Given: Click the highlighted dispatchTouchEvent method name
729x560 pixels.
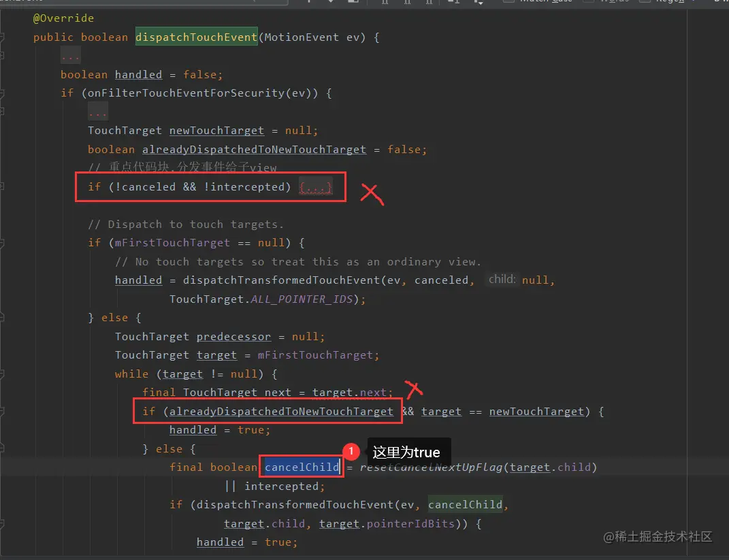Looking at the screenshot, I should tap(196, 37).
